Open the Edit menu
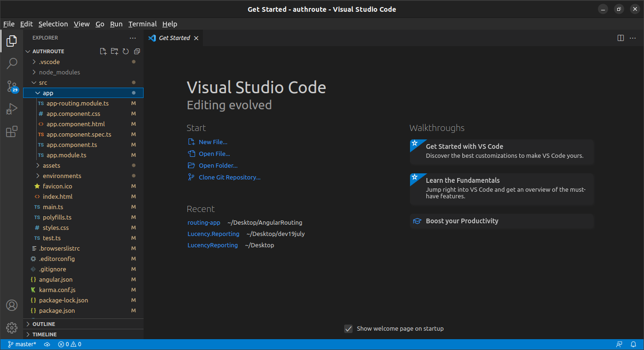 click(26, 24)
